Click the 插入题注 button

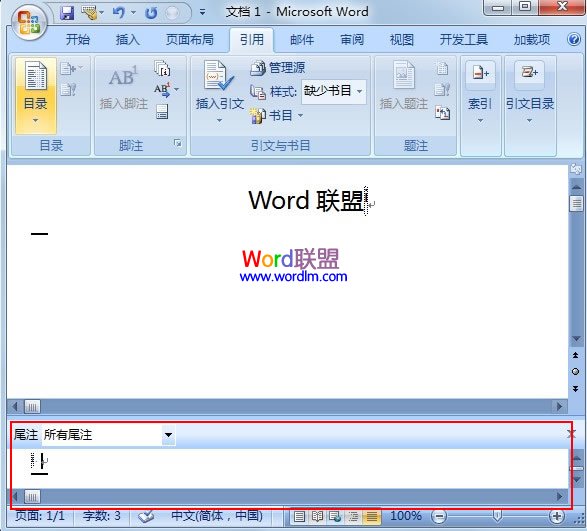[x=404, y=87]
